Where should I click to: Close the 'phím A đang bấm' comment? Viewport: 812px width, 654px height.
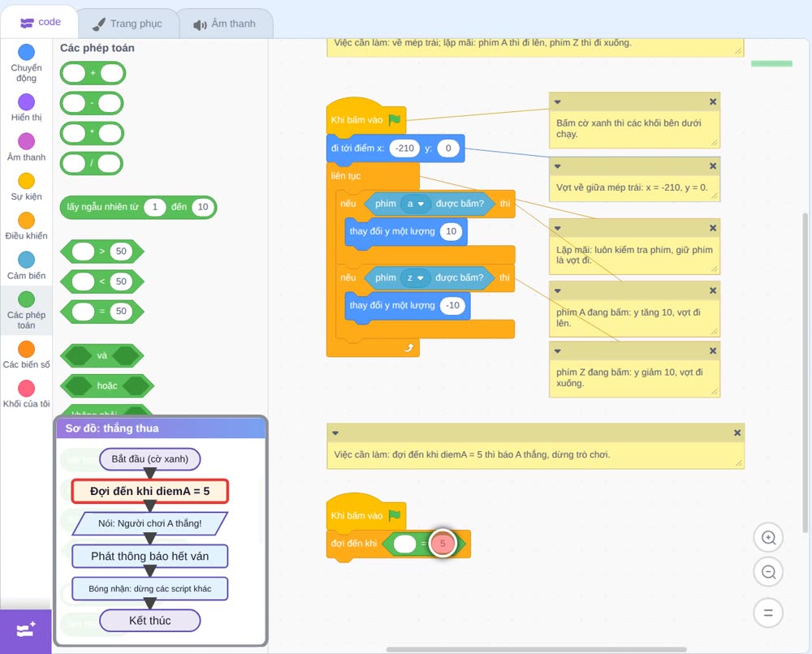click(x=713, y=290)
